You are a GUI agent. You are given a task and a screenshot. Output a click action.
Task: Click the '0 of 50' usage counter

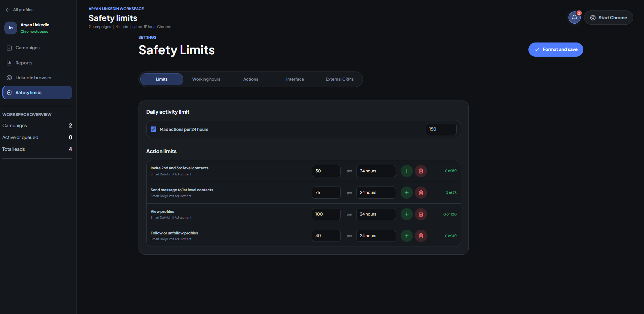click(x=451, y=171)
